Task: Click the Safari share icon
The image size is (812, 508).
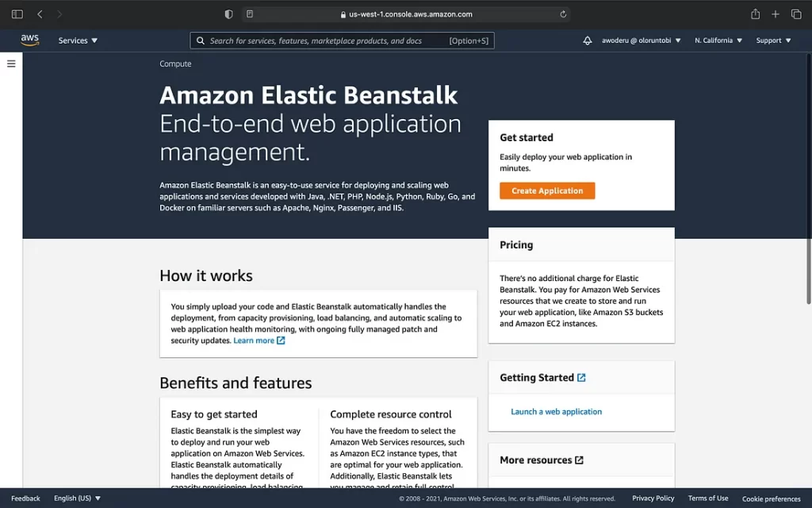Action: [755, 14]
